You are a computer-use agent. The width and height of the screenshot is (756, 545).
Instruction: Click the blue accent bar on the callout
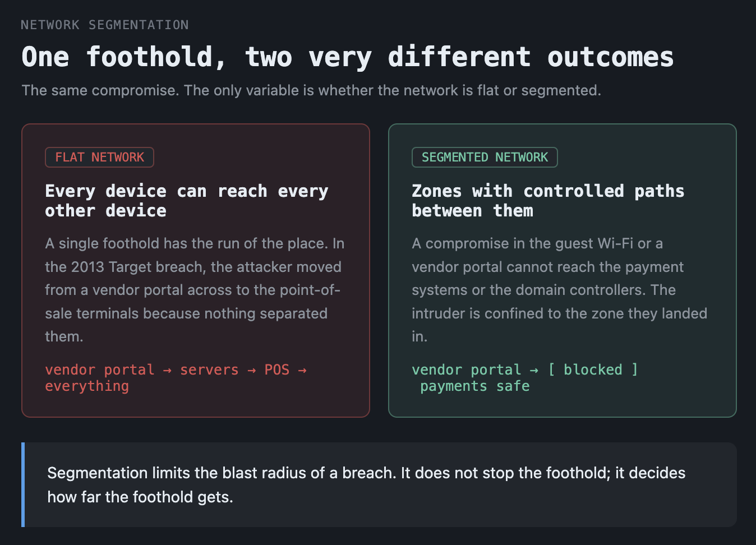coord(23,485)
